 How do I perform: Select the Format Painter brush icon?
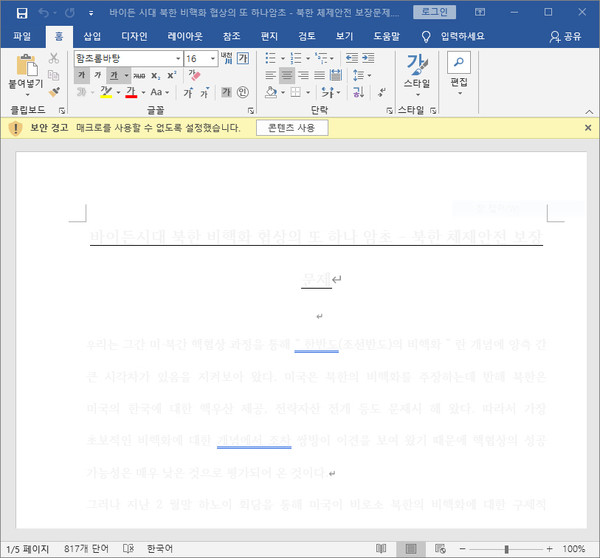click(54, 92)
